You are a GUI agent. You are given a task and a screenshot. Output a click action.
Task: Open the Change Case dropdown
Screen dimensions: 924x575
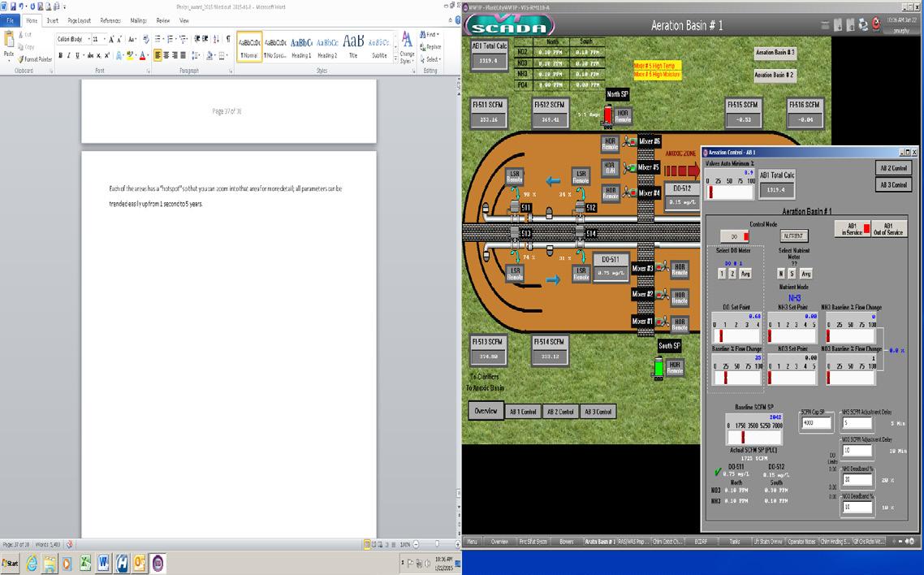132,40
